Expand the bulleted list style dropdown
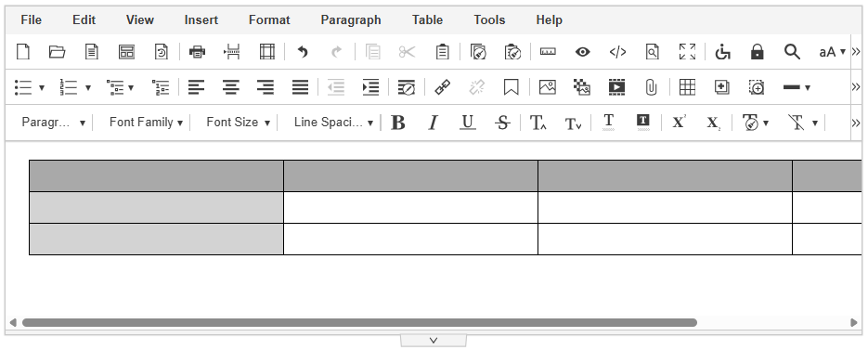Screen dimensions: 868x350 42,87
